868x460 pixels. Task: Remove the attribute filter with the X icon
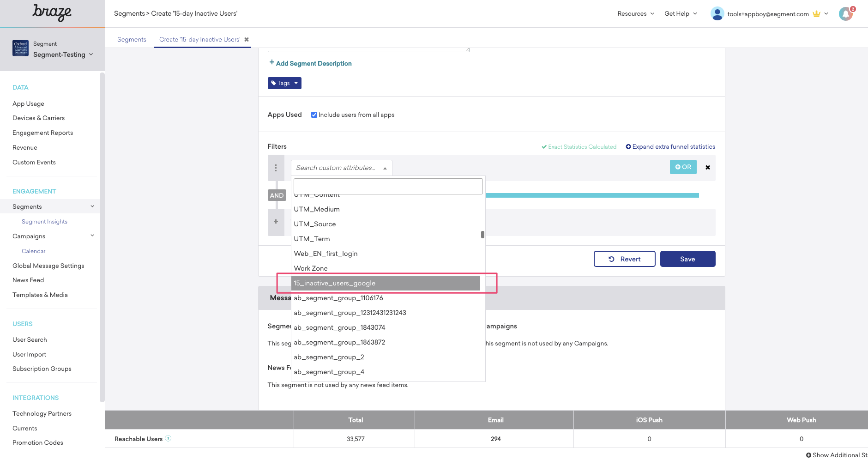[707, 167]
